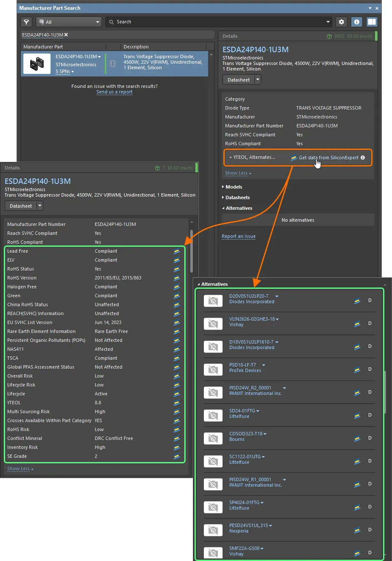
Task: Toggle the details info panel button
Action: pos(357,22)
